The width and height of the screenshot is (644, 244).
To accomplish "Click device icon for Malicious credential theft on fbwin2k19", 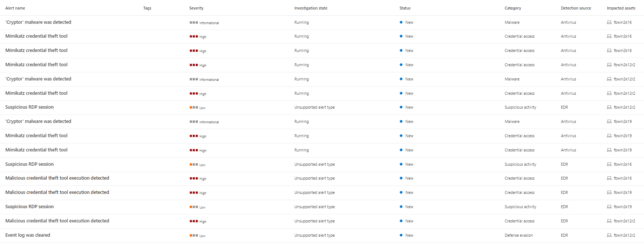I will click(609, 192).
